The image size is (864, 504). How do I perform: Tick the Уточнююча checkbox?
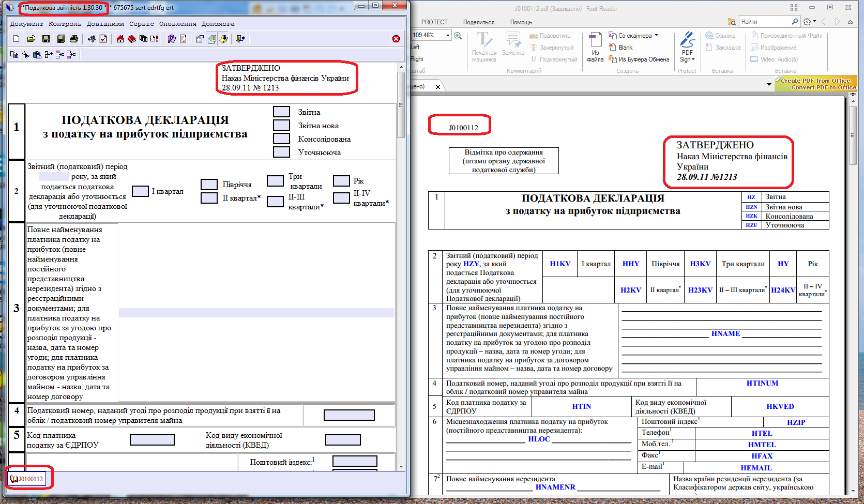click(x=281, y=152)
